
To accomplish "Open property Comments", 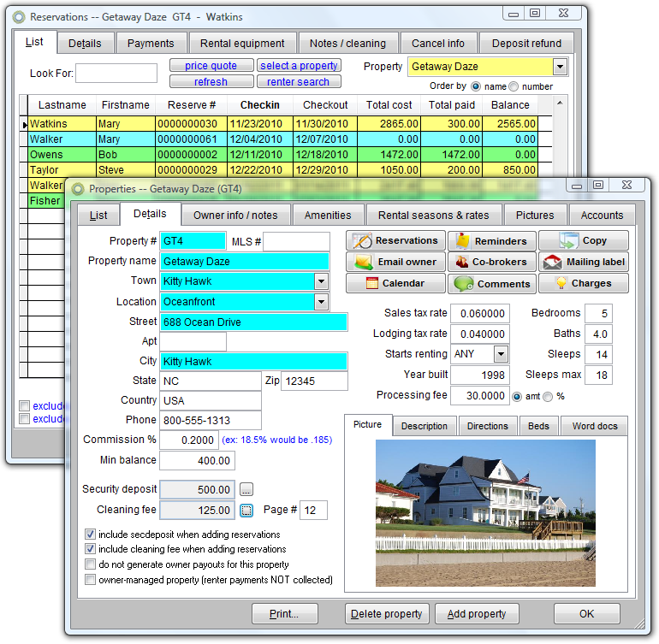I will 492,283.
